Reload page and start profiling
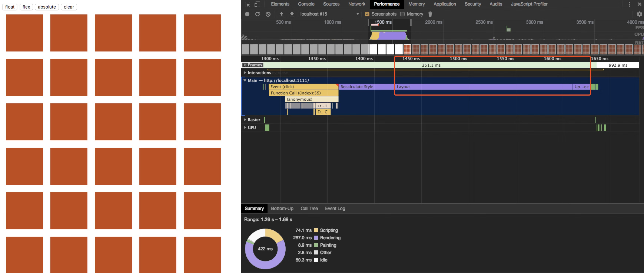Image resolution: width=644 pixels, height=273 pixels. (x=258, y=14)
